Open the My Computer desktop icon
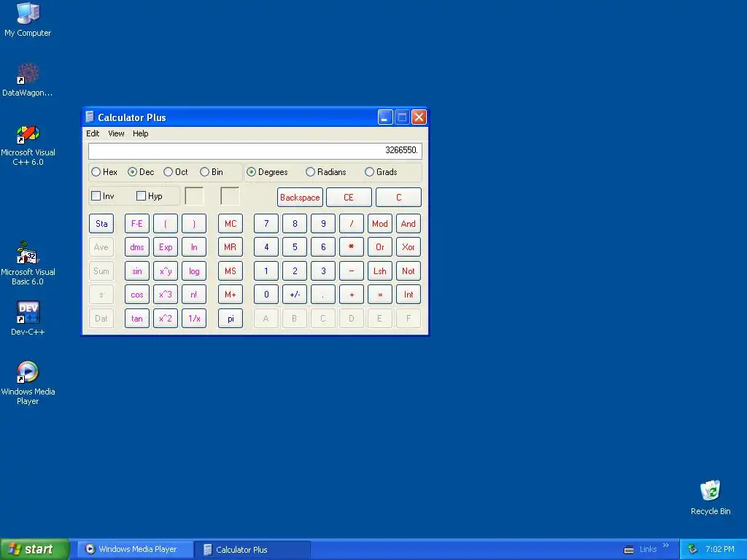 28,20
